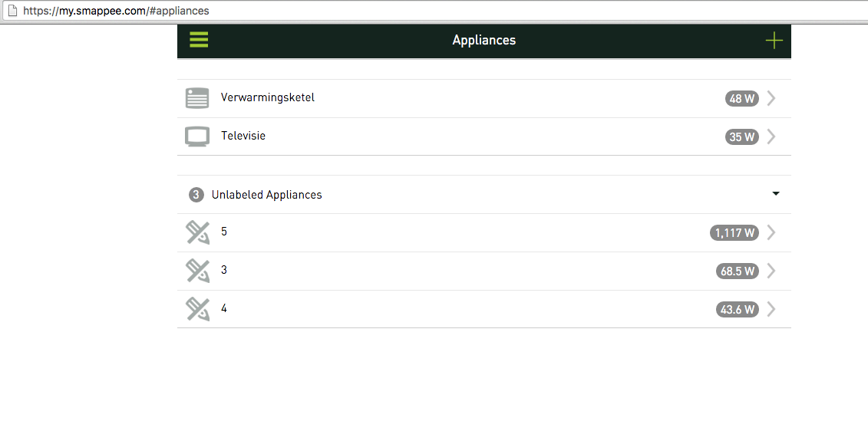The image size is (868, 421).
Task: Collapse the Unlabeled Appliances section arrow
Action: (776, 194)
